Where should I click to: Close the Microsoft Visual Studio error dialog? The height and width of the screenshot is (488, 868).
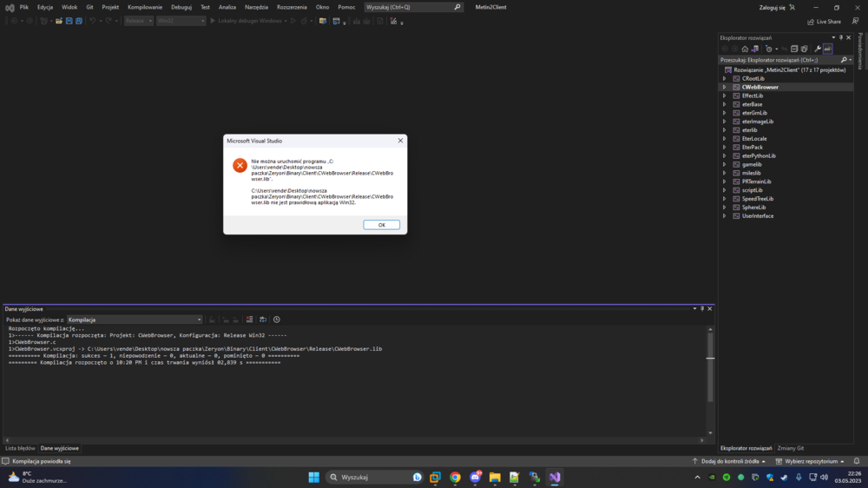[x=400, y=141]
